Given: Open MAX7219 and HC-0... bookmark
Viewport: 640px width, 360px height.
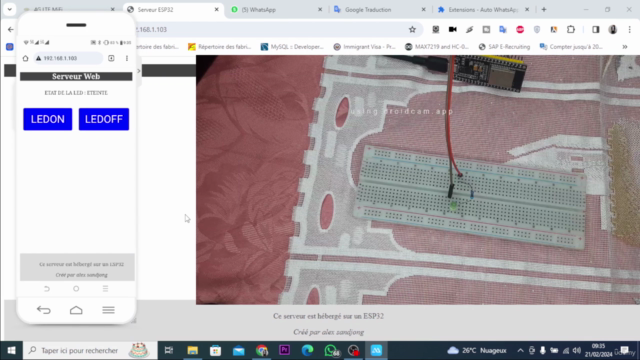Looking at the screenshot, I should (x=436, y=47).
